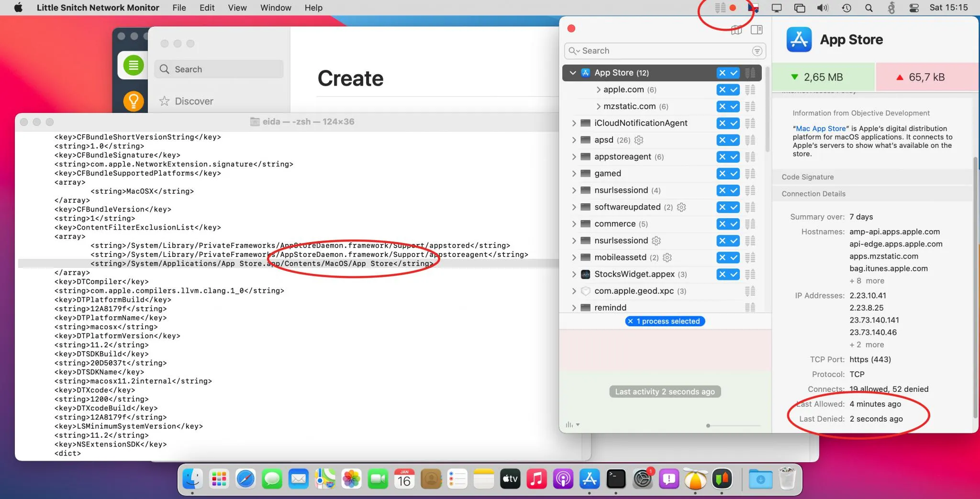Open System Preferences from the Dock
This screenshot has width=980, height=499.
(x=643, y=478)
